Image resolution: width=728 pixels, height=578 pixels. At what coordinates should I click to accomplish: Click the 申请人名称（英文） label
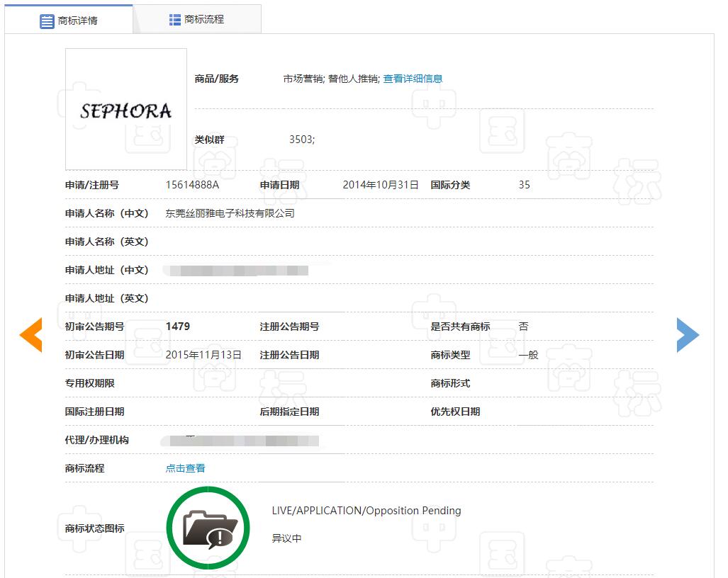coord(107,242)
